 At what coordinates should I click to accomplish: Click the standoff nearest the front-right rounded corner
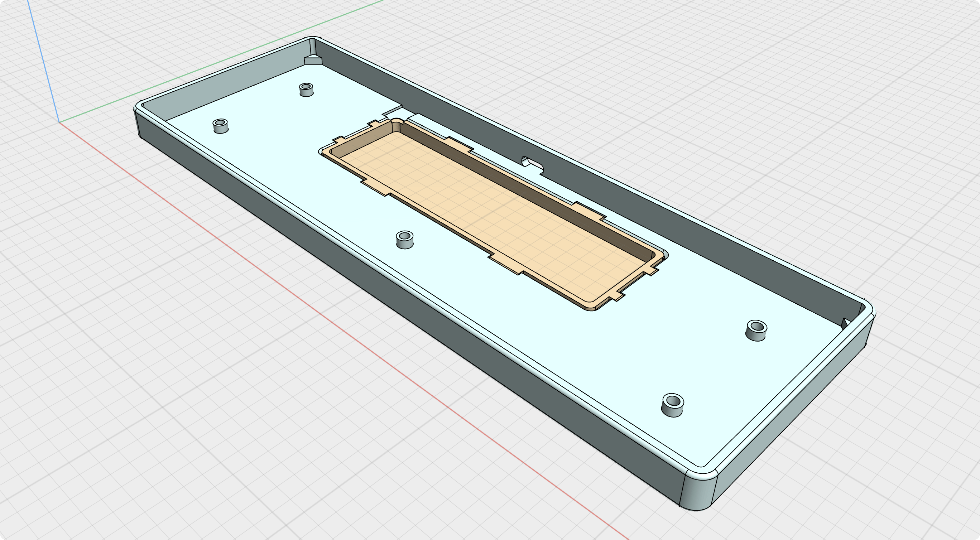click(x=673, y=405)
